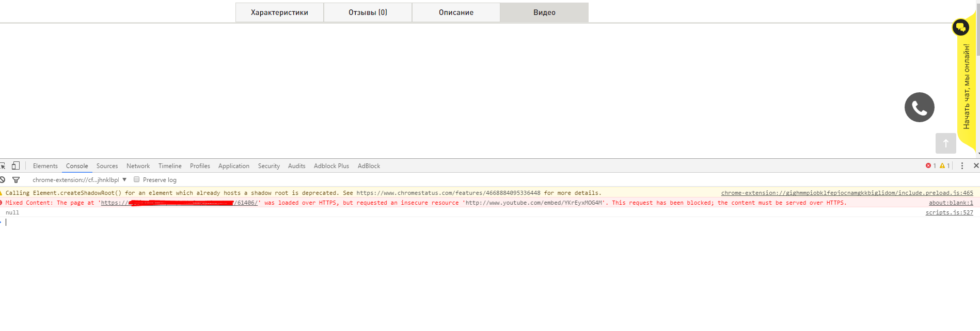Open the Security panel

[x=269, y=166]
